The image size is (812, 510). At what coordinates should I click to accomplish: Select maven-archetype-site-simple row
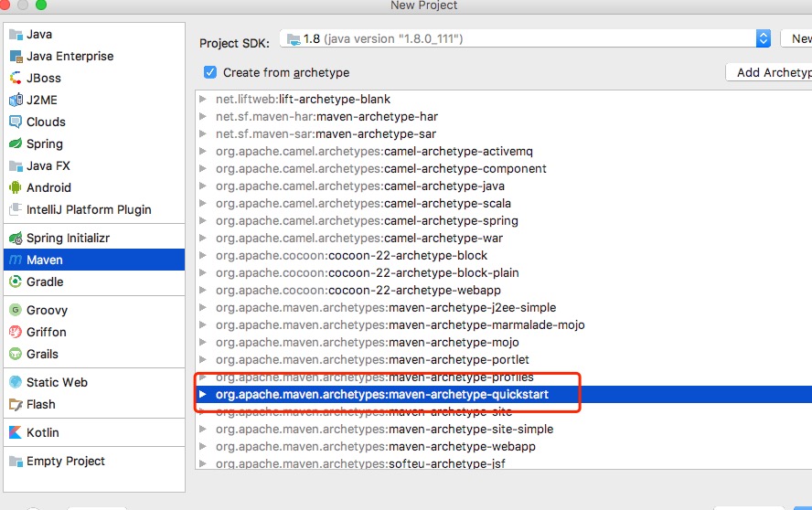tap(504, 430)
